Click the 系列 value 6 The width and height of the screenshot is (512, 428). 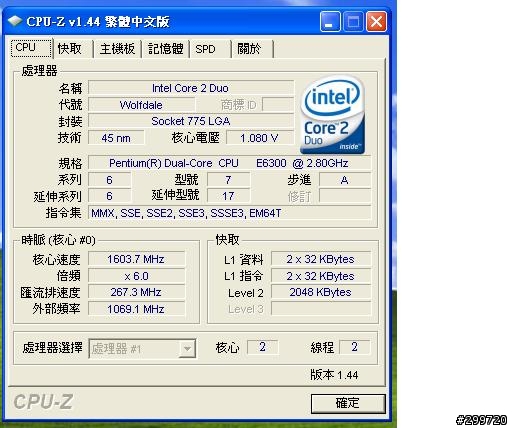coord(109,180)
